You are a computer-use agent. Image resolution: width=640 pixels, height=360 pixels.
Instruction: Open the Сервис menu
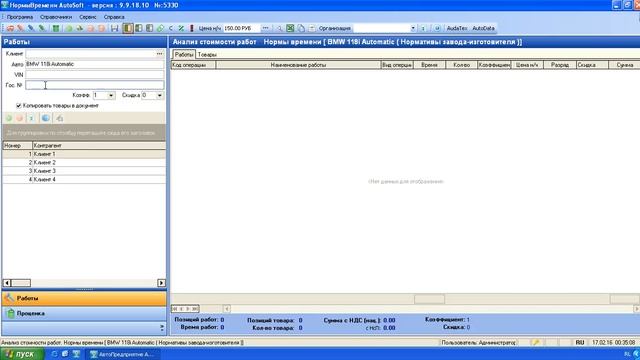(x=88, y=17)
